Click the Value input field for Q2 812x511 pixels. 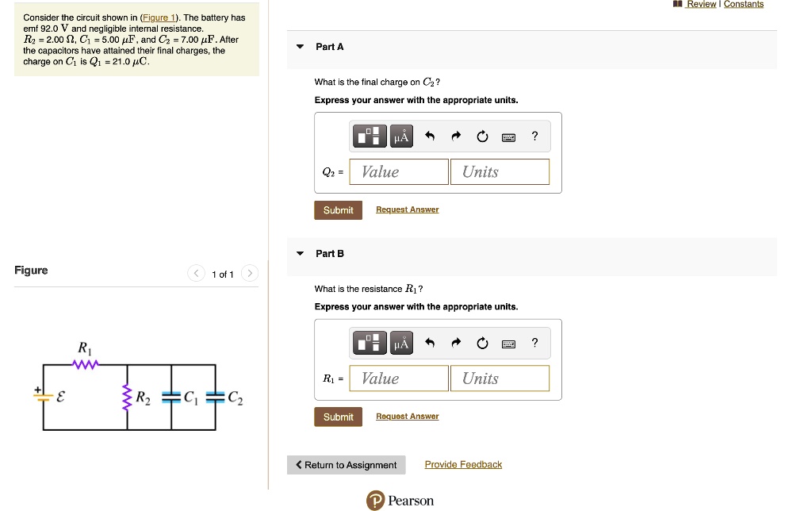pyautogui.click(x=398, y=171)
